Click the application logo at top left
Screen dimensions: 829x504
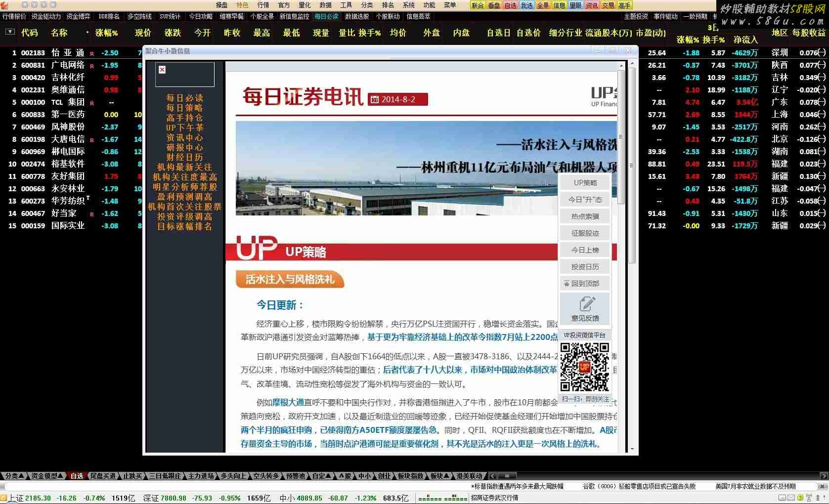(x=4, y=5)
